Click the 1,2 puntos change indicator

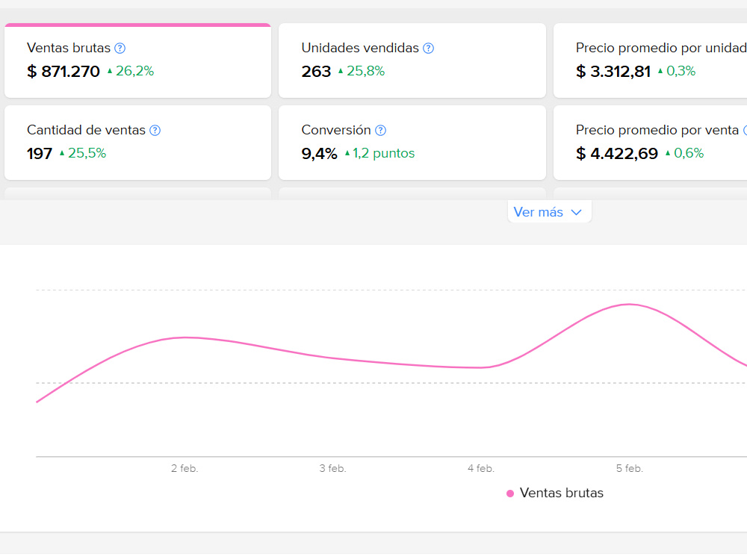(379, 153)
